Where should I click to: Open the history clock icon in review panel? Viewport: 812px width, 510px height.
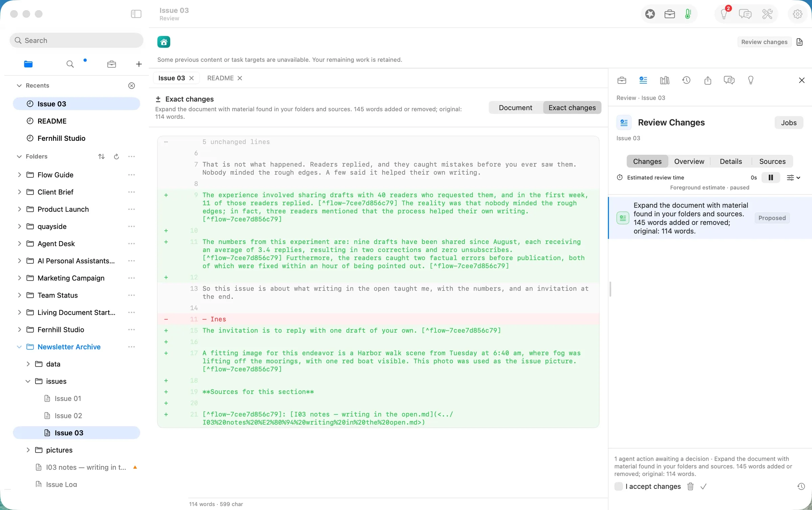pos(686,80)
